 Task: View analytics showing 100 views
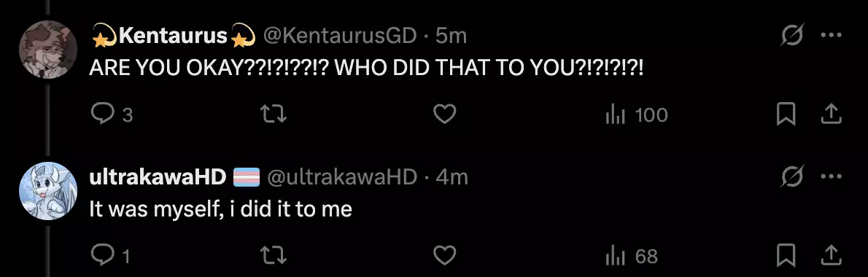click(x=637, y=115)
